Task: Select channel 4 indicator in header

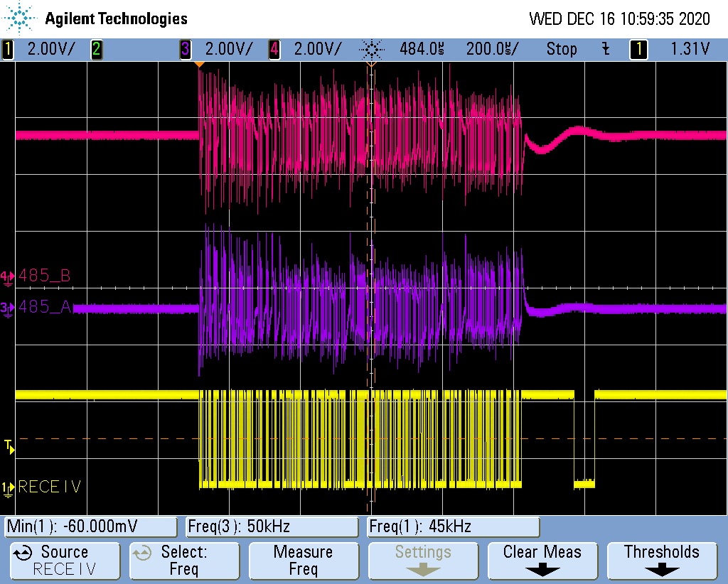Action: (274, 49)
